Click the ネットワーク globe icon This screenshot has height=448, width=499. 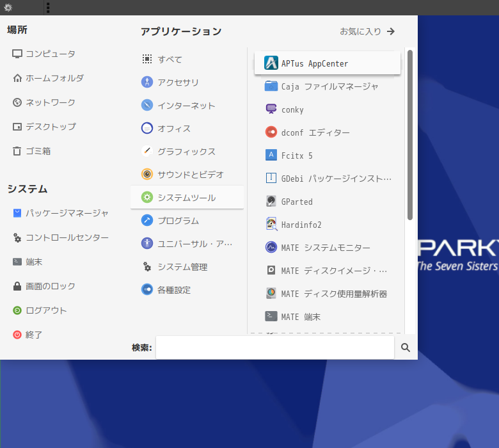[x=17, y=102]
